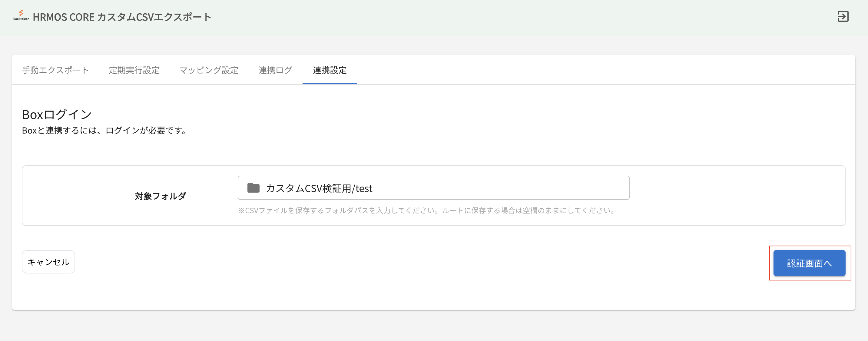Click the empty header bar area

[x=505, y=17]
